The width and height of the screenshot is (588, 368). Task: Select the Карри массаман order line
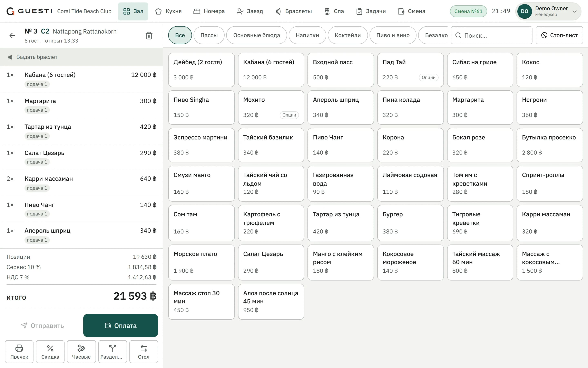[x=81, y=183]
